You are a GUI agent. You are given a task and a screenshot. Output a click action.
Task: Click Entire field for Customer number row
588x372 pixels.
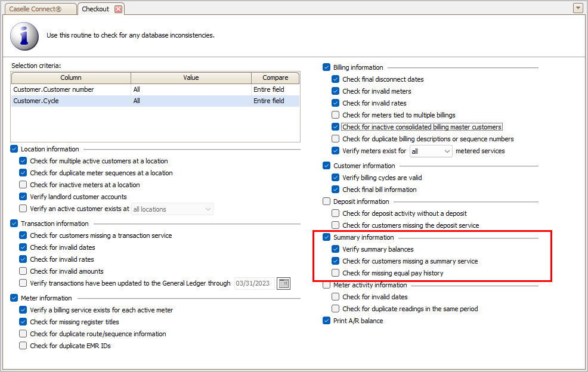(x=269, y=89)
